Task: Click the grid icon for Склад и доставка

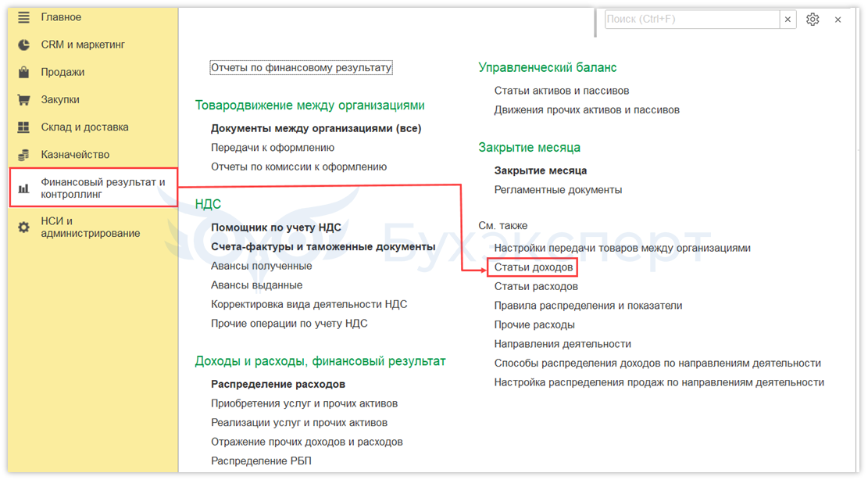Action: (23, 127)
